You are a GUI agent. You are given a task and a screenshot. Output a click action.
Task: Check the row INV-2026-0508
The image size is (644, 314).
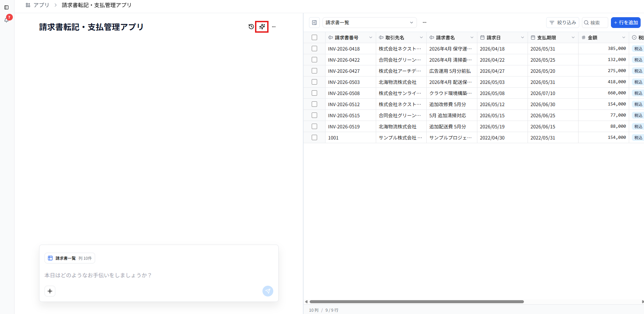tap(314, 93)
